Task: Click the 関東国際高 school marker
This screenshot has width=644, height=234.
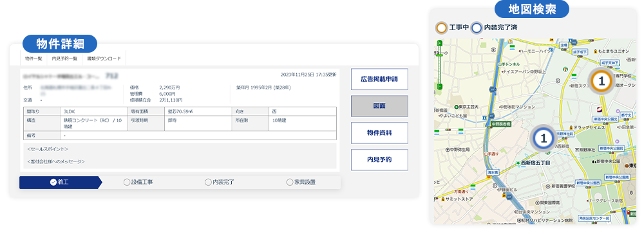Action: pyautogui.click(x=547, y=203)
